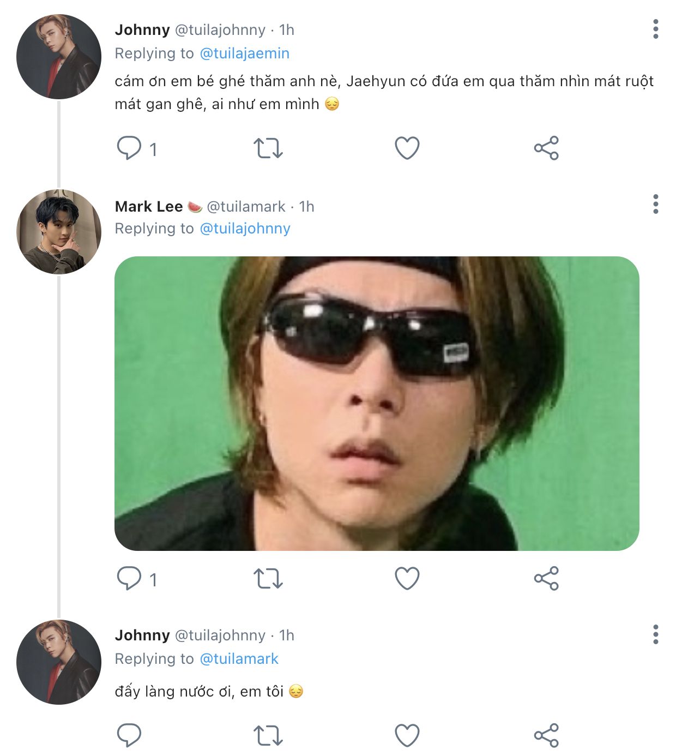Viewport: 700px width, 756px height.
Task: Reply to Johnny's first tweet
Action: 129,148
